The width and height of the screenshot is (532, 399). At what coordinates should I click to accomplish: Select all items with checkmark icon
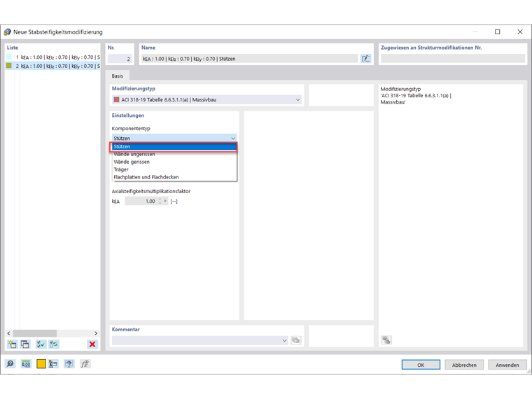point(41,344)
